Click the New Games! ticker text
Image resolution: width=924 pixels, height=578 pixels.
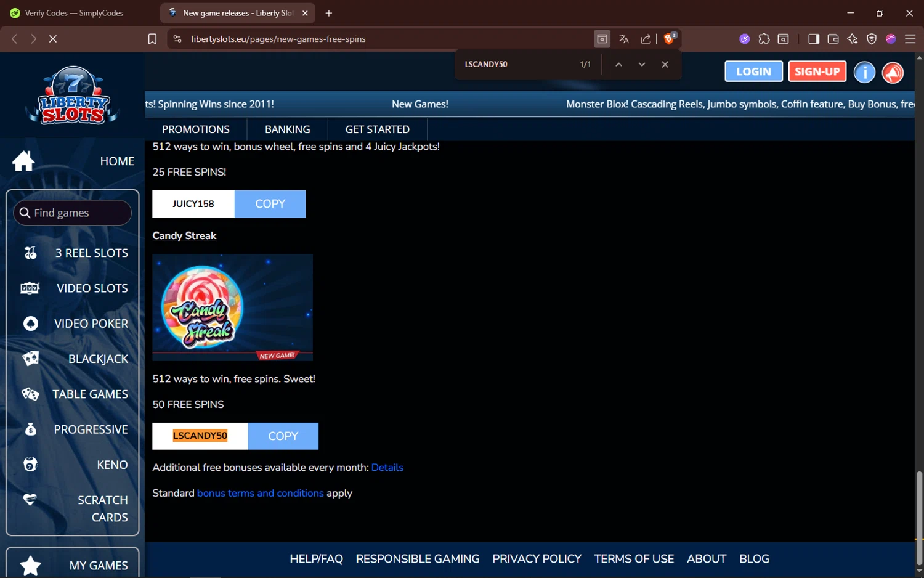420,104
